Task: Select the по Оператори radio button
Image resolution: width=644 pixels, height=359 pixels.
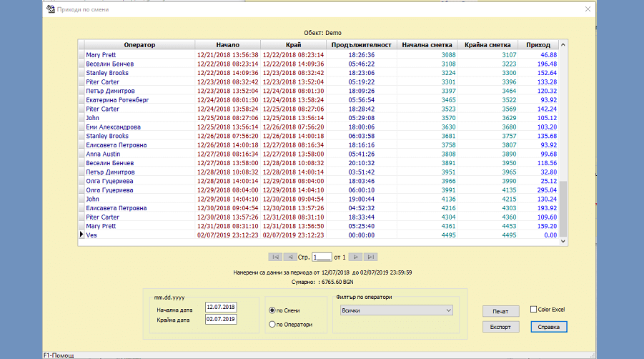Action: click(272, 325)
